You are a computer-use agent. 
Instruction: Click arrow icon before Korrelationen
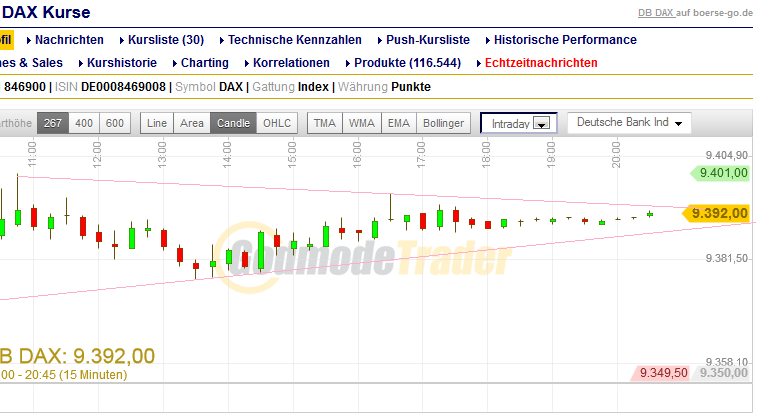247,64
